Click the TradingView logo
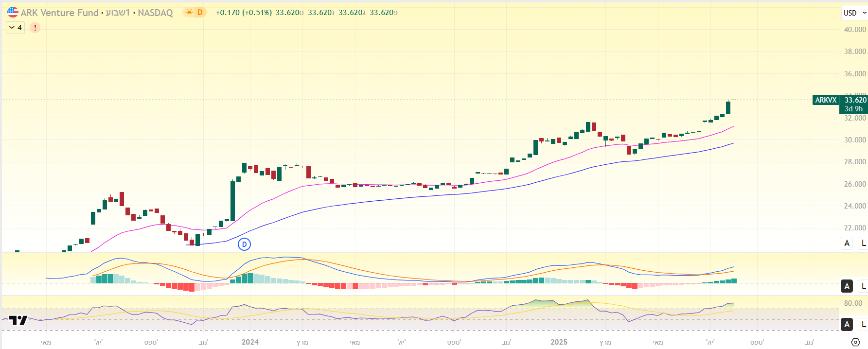Image resolution: width=868 pixels, height=349 pixels. pyautogui.click(x=18, y=320)
